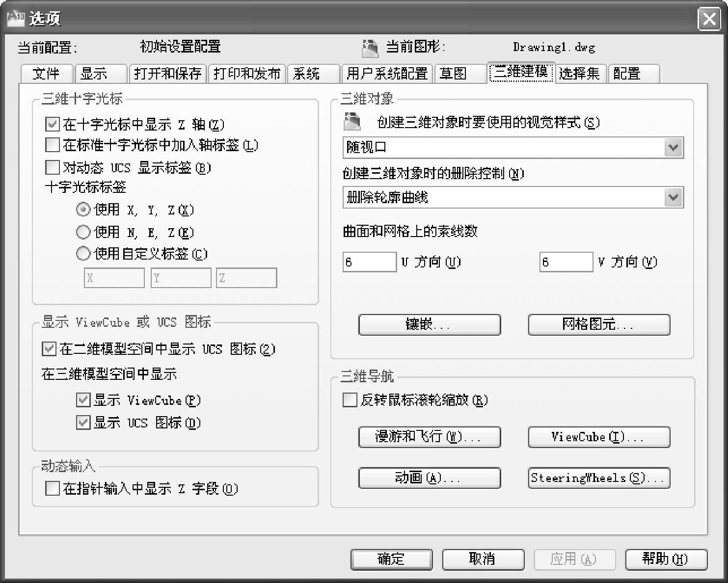Select the 使用 N, E, Z radio button
The image size is (728, 583).
pyautogui.click(x=83, y=232)
